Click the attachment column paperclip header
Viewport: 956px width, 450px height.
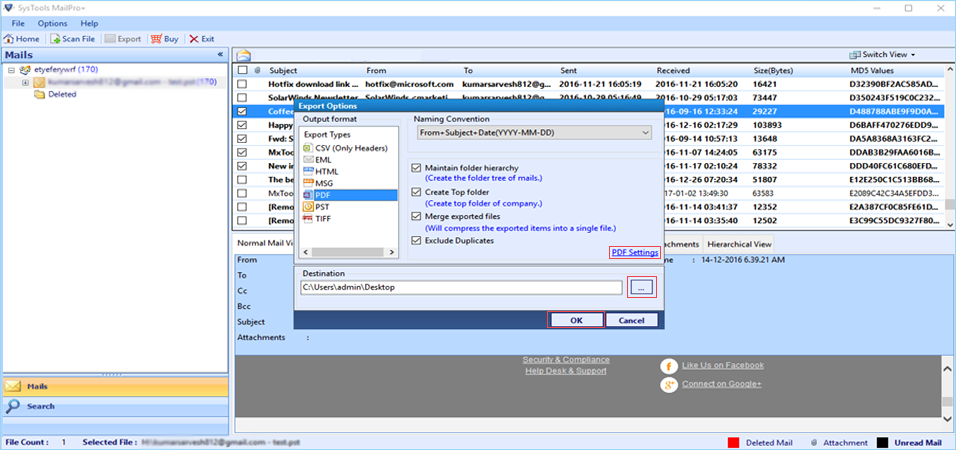click(257, 71)
